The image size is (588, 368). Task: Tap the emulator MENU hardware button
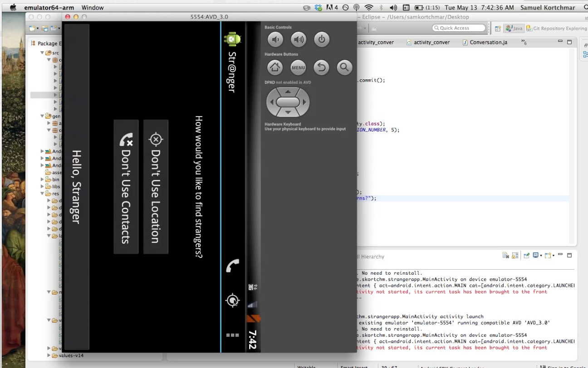point(298,68)
